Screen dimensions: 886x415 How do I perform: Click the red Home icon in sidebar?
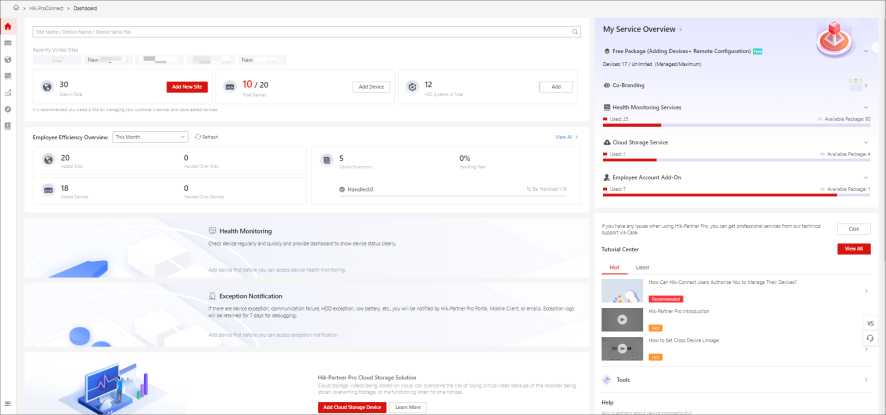[8, 27]
